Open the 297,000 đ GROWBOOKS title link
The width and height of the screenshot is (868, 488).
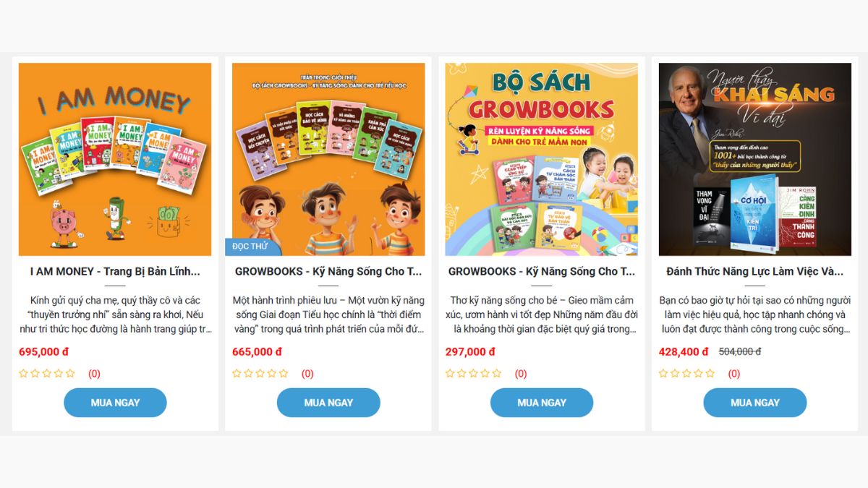[x=542, y=272]
